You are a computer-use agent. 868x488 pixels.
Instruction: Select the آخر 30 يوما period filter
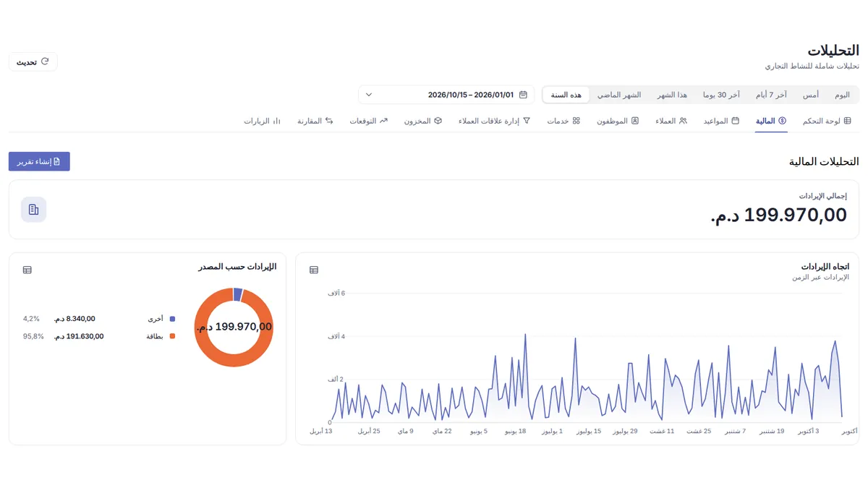[721, 95]
